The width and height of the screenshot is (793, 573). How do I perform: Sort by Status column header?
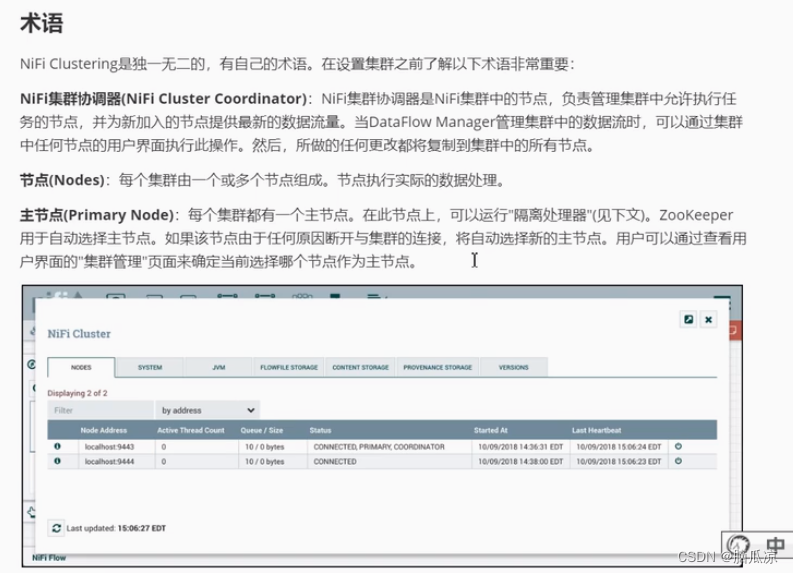click(320, 430)
